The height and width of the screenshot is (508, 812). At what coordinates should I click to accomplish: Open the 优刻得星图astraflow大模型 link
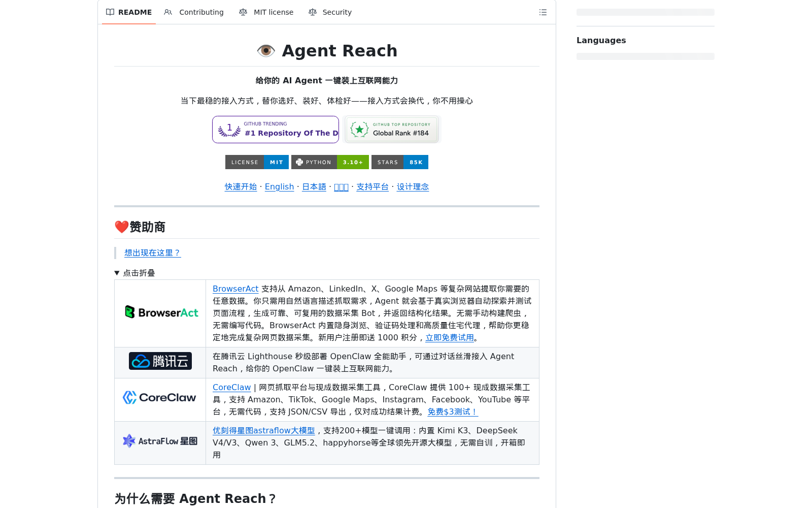pyautogui.click(x=263, y=430)
